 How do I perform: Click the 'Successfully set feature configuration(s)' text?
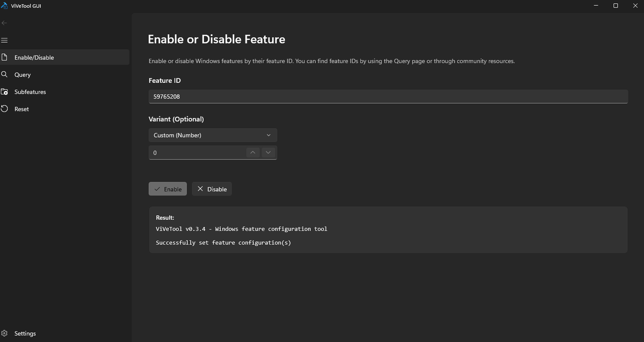(223, 243)
